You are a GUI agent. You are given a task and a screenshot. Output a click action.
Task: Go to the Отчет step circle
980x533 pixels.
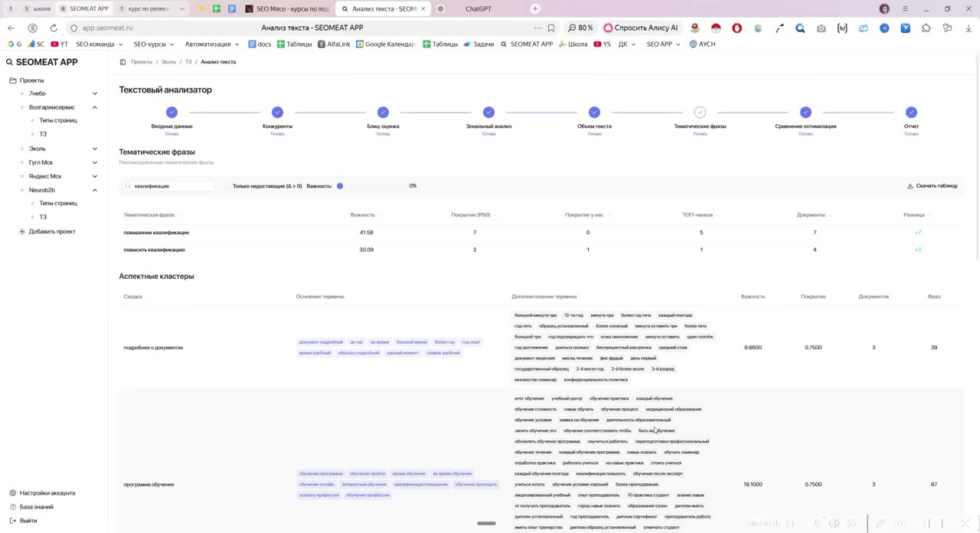[911, 112]
